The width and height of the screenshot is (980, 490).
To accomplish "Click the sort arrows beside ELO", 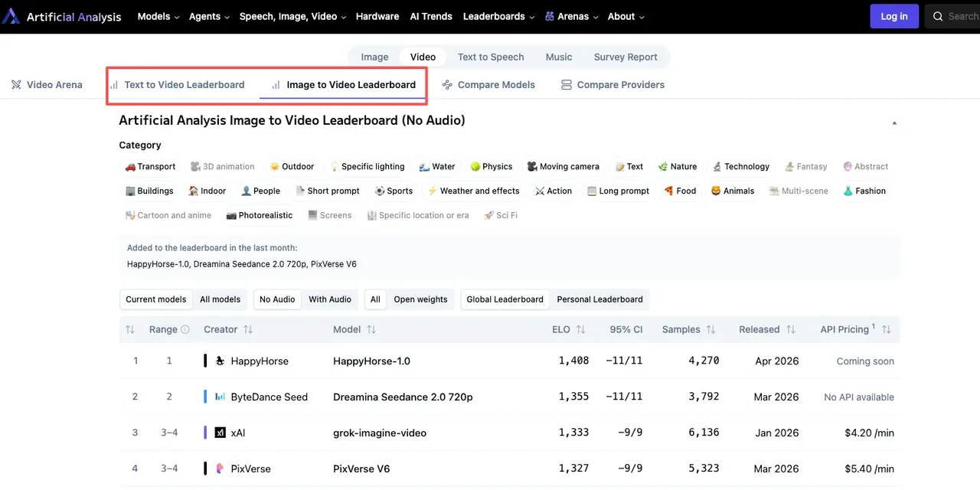I will coord(580,330).
